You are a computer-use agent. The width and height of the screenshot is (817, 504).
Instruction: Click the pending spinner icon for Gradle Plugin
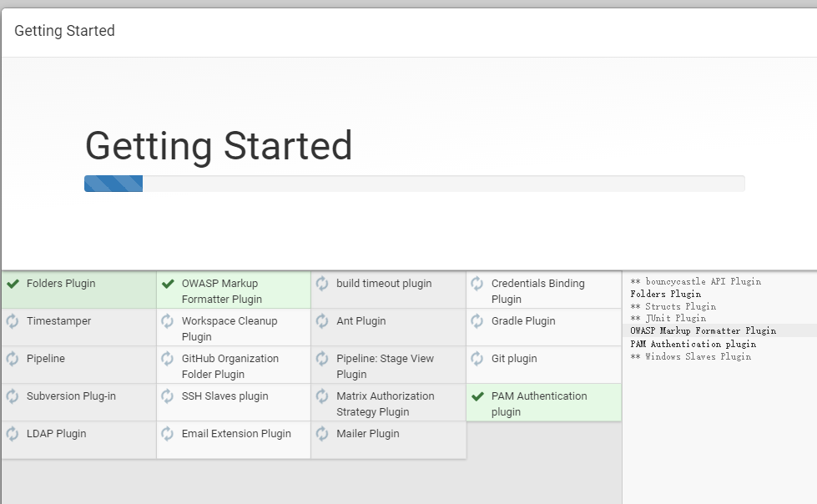coord(477,320)
